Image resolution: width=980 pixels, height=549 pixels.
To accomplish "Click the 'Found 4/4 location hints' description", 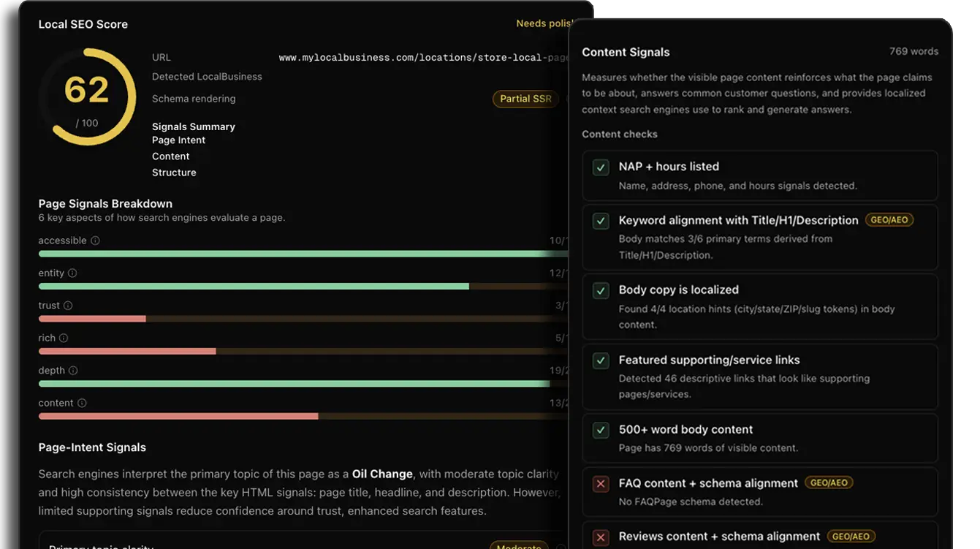I will click(x=757, y=317).
